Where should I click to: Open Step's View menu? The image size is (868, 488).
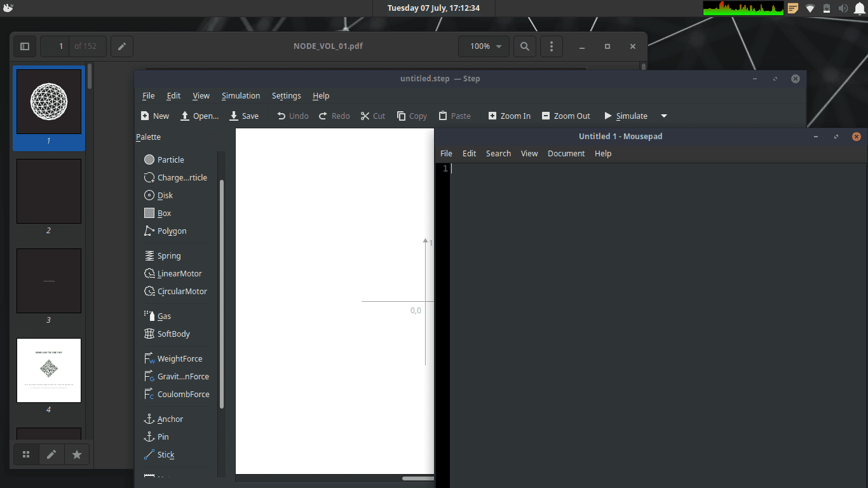(201, 95)
